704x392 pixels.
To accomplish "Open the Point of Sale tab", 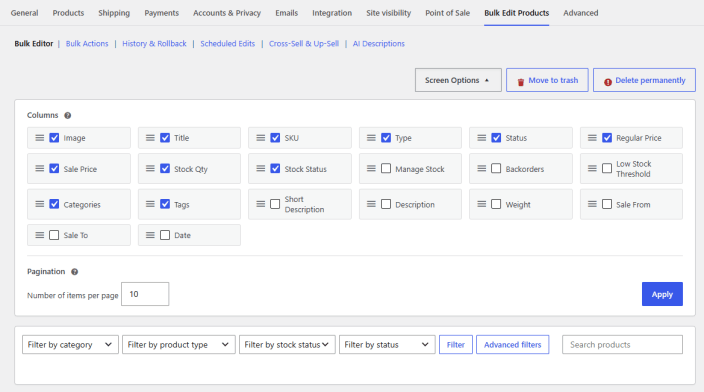I will [x=448, y=13].
